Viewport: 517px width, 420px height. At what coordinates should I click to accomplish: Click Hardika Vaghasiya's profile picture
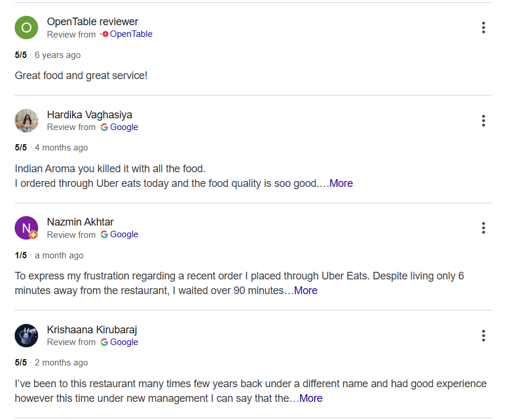(26, 120)
